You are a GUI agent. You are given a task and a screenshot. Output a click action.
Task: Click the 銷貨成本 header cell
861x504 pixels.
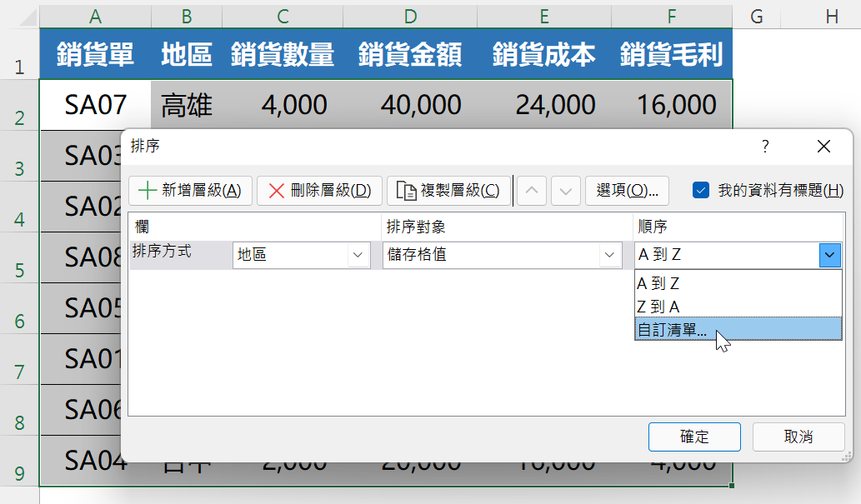(544, 54)
